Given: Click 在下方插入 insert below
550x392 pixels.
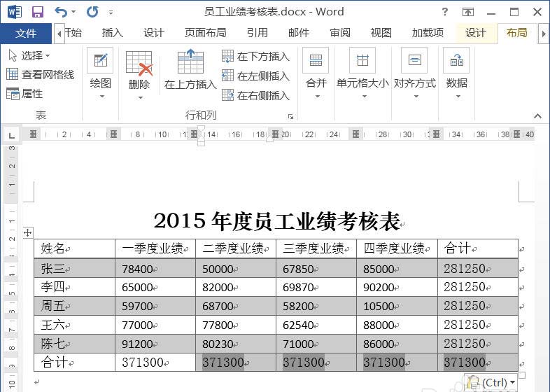Looking at the screenshot, I should [x=255, y=56].
